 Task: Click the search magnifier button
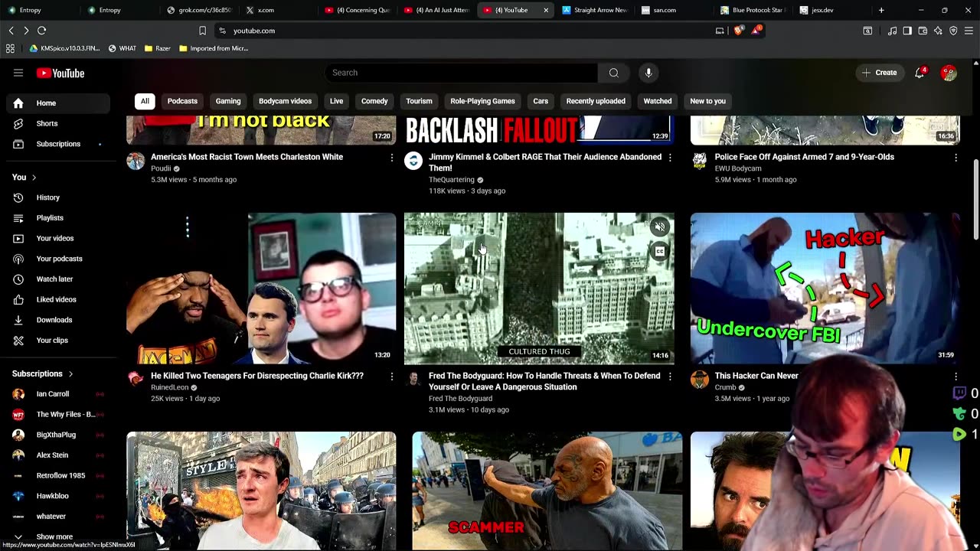pyautogui.click(x=614, y=73)
